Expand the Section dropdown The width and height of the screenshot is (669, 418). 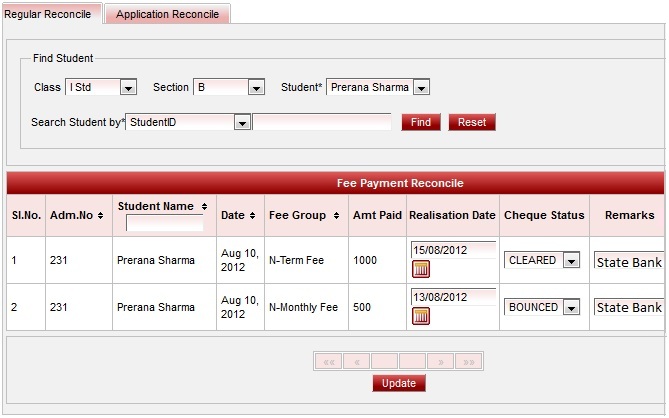click(x=255, y=88)
